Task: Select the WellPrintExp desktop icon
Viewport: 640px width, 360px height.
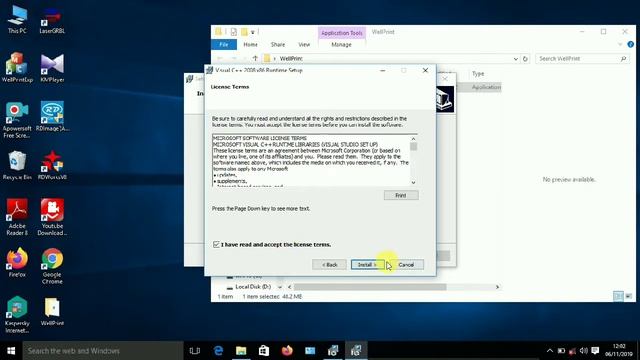Action: [17, 68]
